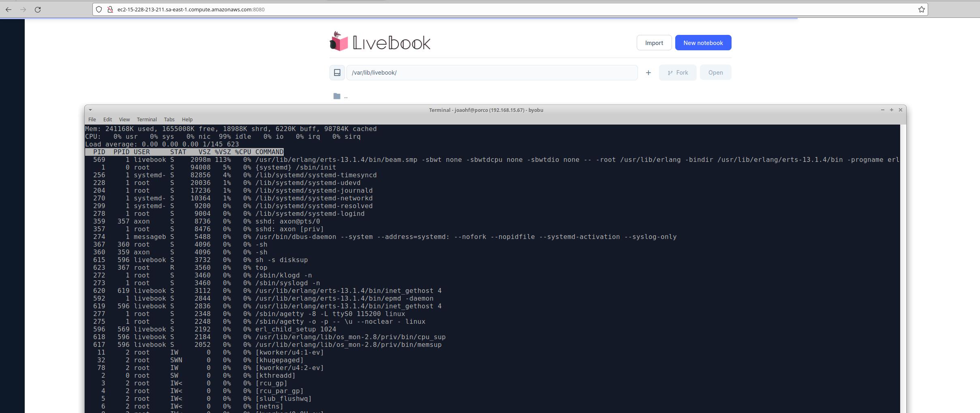Click the insecure connection padlock icon

[110, 9]
